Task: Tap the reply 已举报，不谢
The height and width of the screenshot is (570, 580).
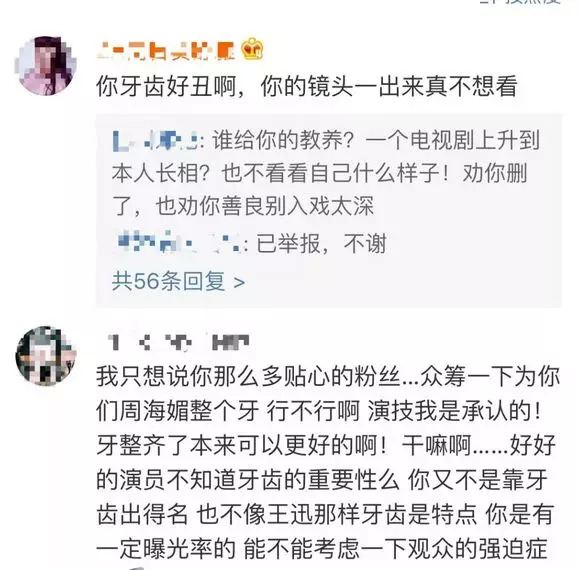Action: click(322, 243)
